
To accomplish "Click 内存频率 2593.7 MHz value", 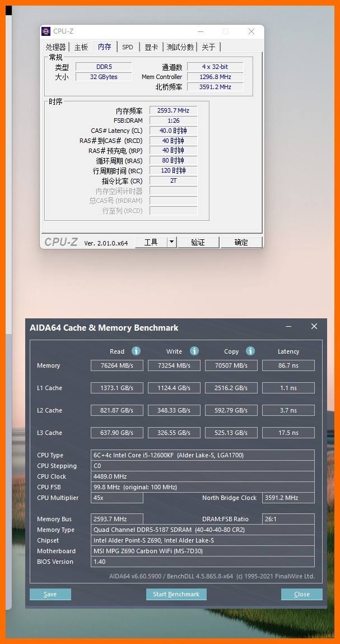I will point(173,110).
